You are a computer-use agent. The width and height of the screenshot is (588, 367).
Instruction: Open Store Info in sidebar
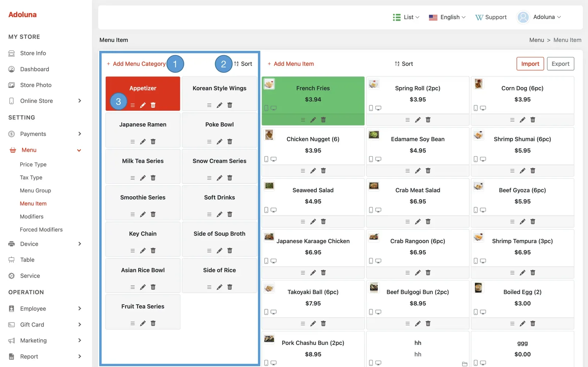pyautogui.click(x=33, y=53)
